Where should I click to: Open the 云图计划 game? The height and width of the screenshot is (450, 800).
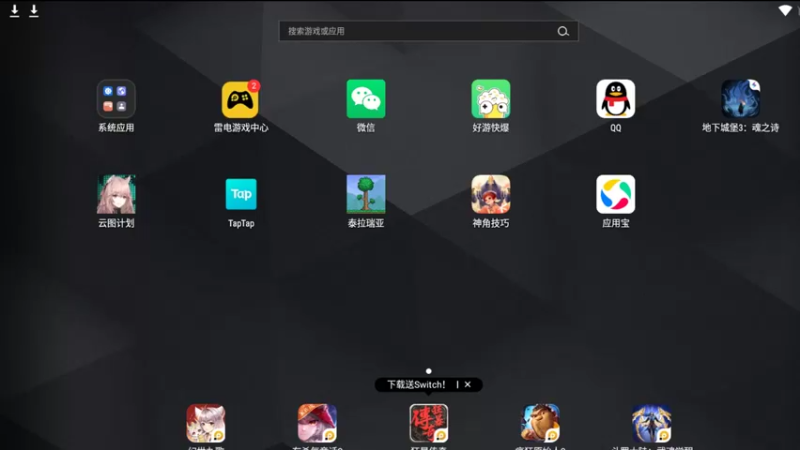(x=116, y=194)
